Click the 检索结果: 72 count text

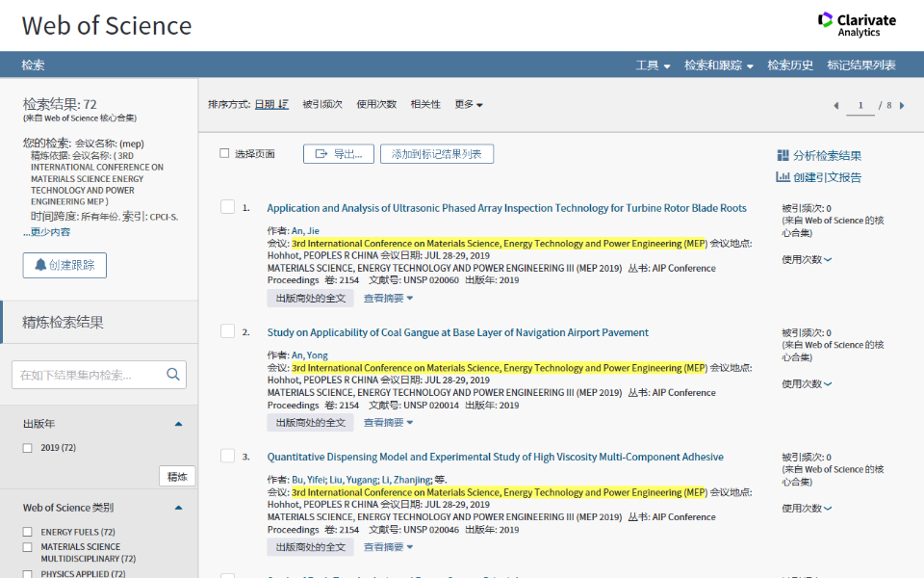60,104
